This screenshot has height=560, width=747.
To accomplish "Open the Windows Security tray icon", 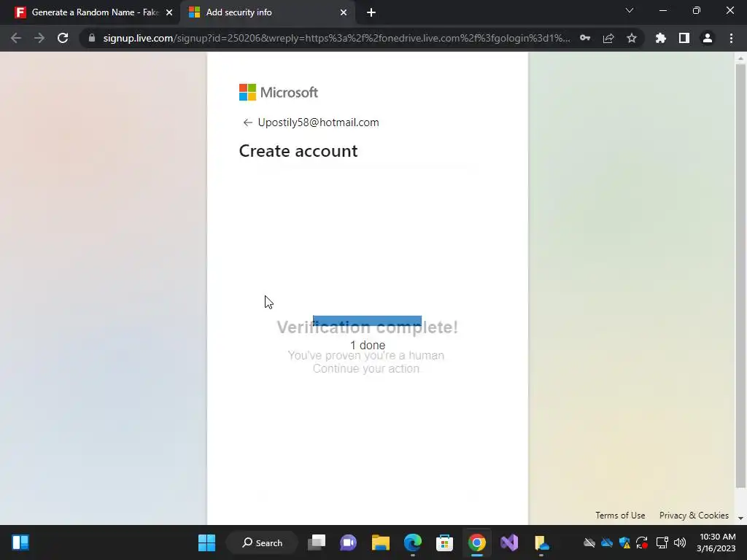I will pos(624,542).
